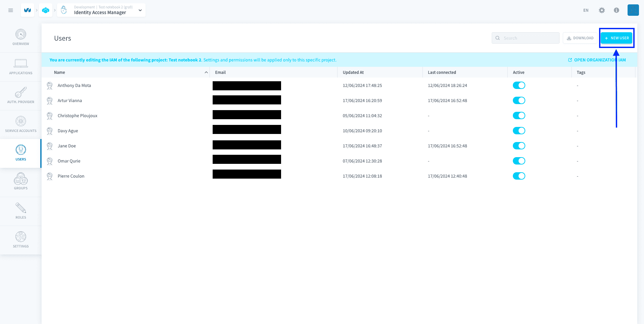Click updated date 07/06/2024 12:30:28

click(362, 161)
